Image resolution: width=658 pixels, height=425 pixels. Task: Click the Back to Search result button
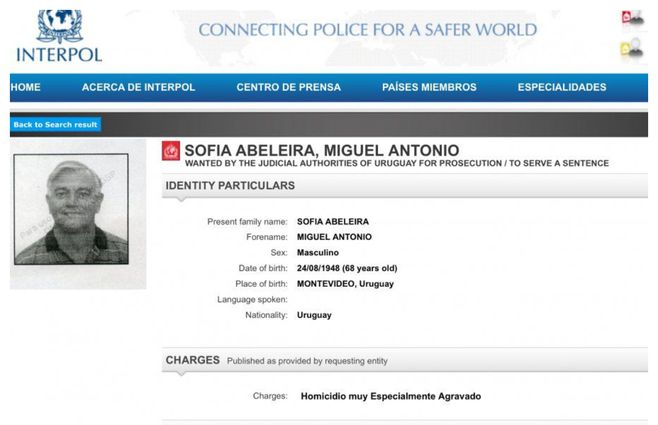pos(56,125)
